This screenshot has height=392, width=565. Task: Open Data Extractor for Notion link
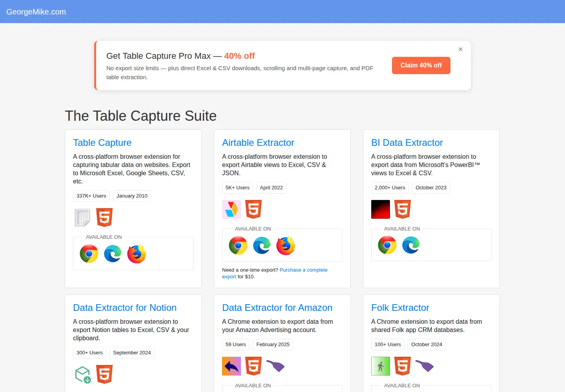(125, 308)
